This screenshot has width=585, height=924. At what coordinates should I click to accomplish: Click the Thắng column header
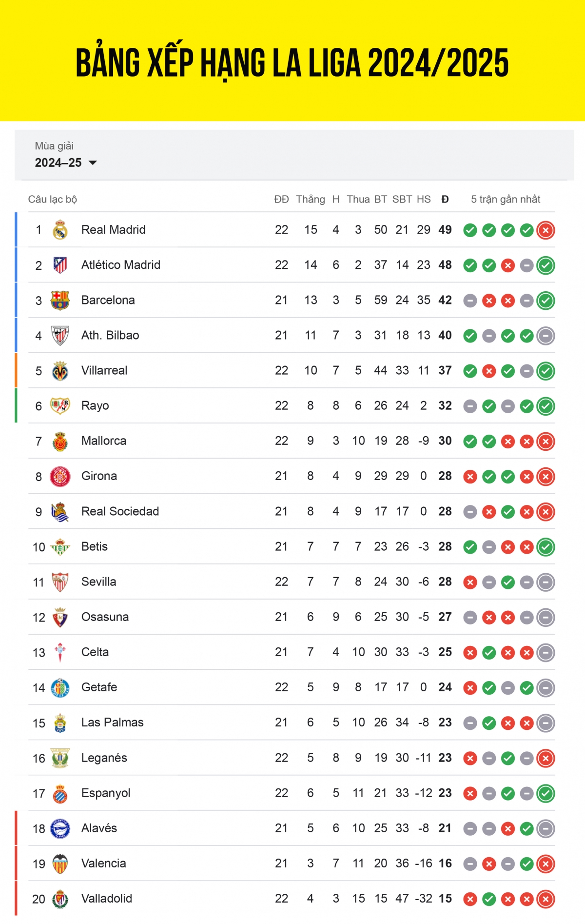point(311,199)
